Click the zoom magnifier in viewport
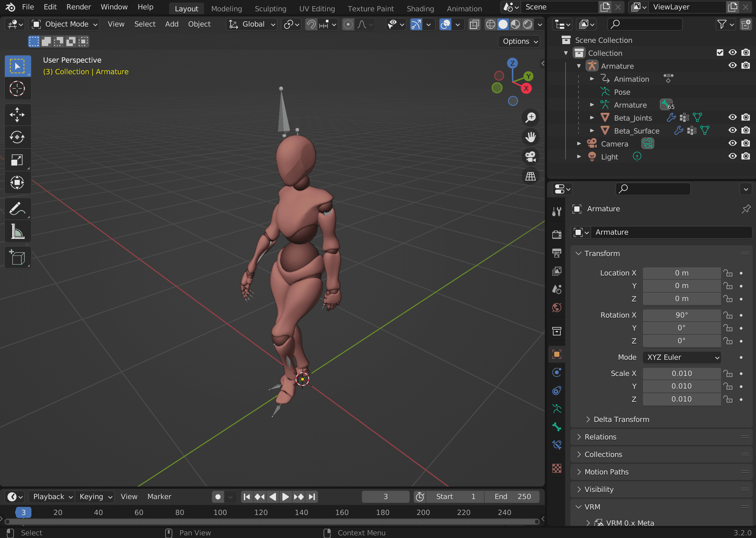This screenshot has width=756, height=538. [x=530, y=117]
